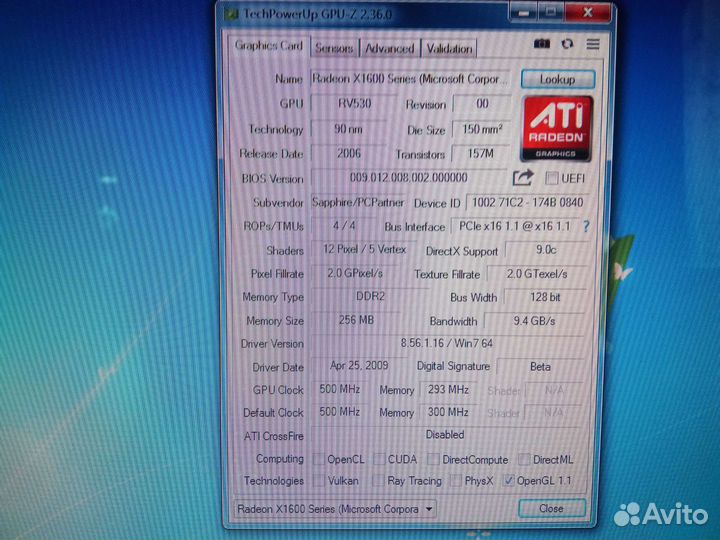Click the Bus Interface question mark
The width and height of the screenshot is (720, 540).
coord(586,226)
